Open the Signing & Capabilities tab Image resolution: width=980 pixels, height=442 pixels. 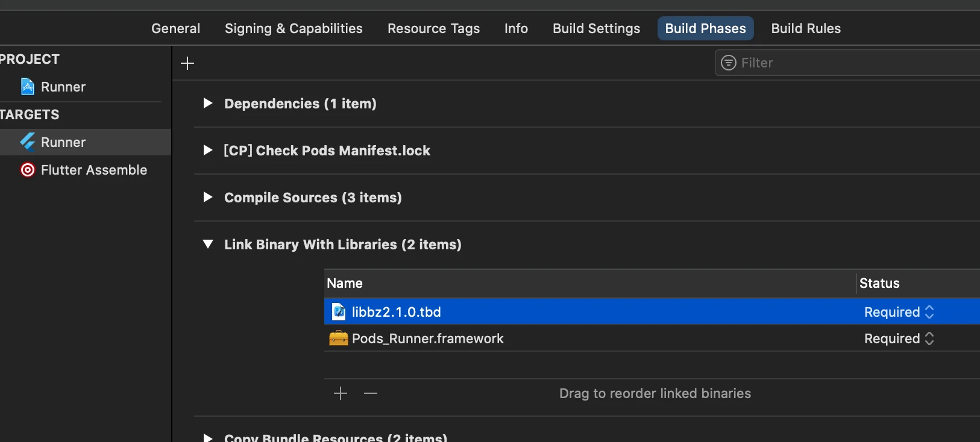coord(294,28)
